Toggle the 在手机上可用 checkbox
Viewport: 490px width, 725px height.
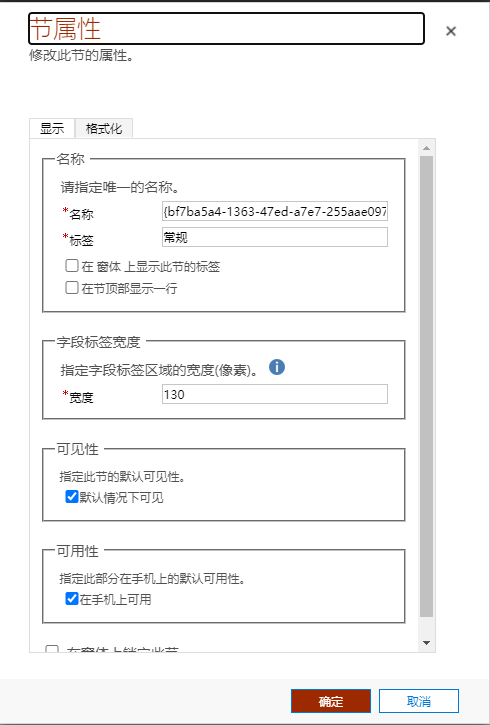pos(72,599)
